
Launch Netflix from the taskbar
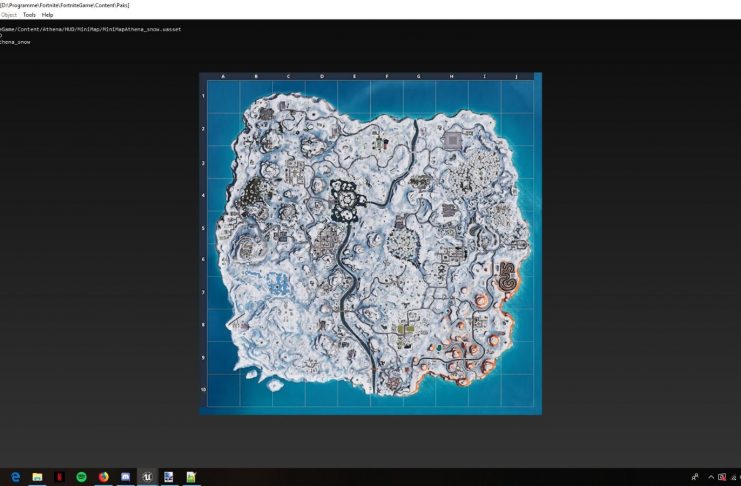tap(60, 477)
